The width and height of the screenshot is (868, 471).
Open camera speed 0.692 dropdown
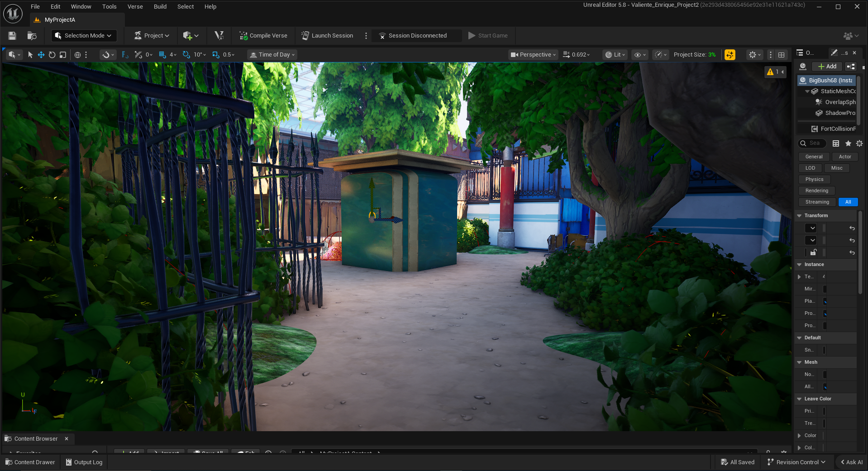[x=577, y=55]
